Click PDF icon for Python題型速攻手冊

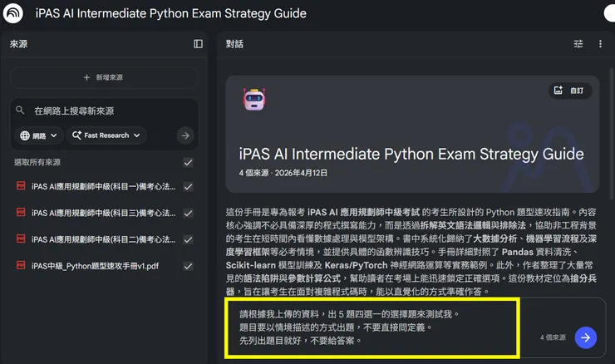21,266
